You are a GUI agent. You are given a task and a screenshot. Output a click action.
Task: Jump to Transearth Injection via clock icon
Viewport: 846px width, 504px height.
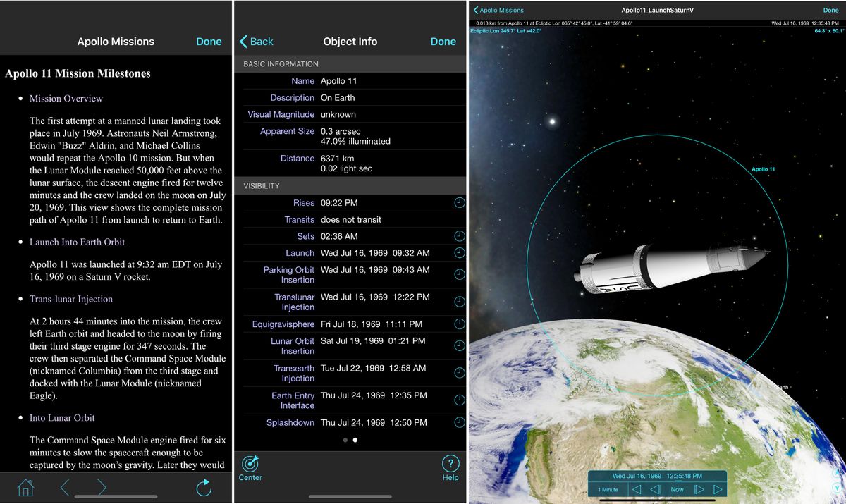459,373
